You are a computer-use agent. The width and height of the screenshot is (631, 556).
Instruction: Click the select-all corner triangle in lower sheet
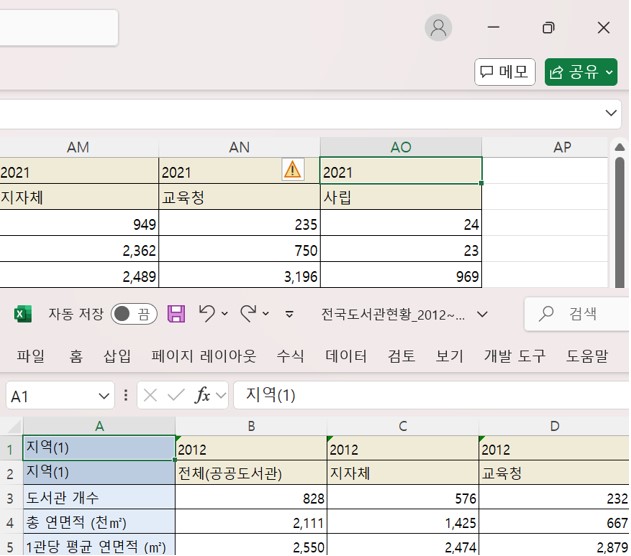point(12,426)
